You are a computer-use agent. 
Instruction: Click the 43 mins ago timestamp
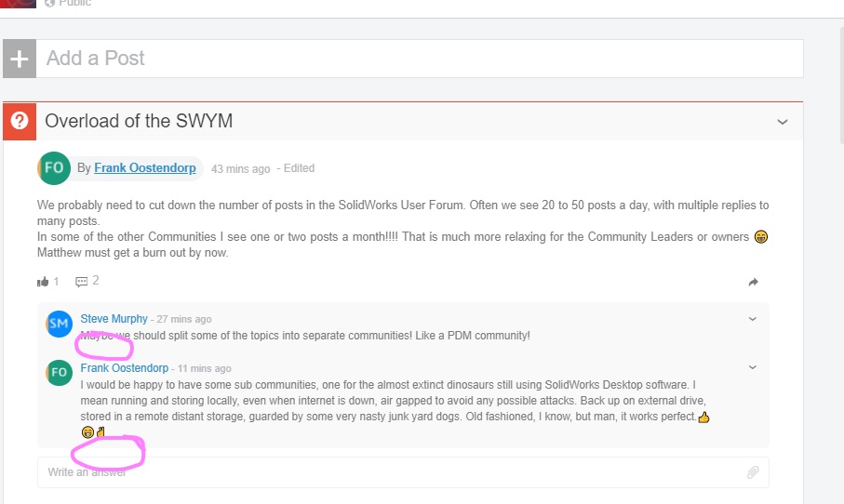pyautogui.click(x=240, y=169)
